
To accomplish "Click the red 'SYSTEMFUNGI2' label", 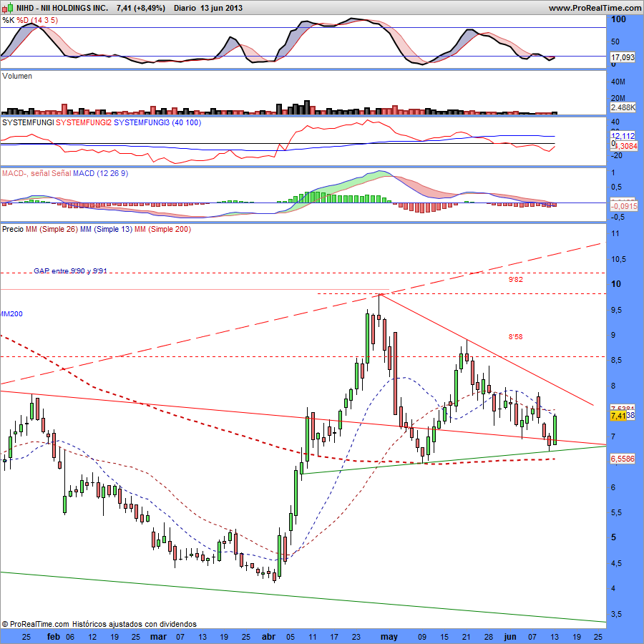I will coord(84,122).
